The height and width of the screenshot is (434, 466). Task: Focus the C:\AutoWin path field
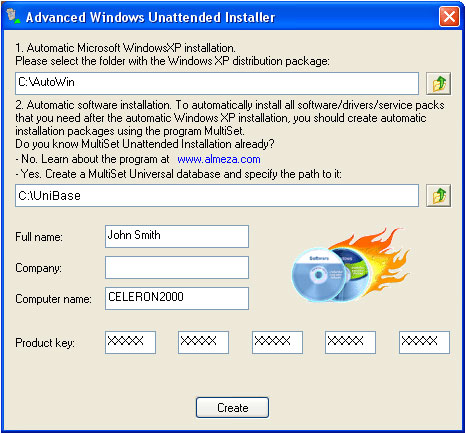click(217, 83)
